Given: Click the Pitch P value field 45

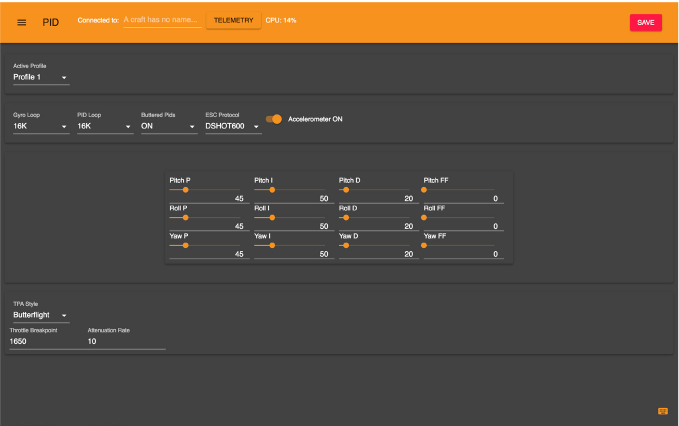Looking at the screenshot, I should point(209,198).
